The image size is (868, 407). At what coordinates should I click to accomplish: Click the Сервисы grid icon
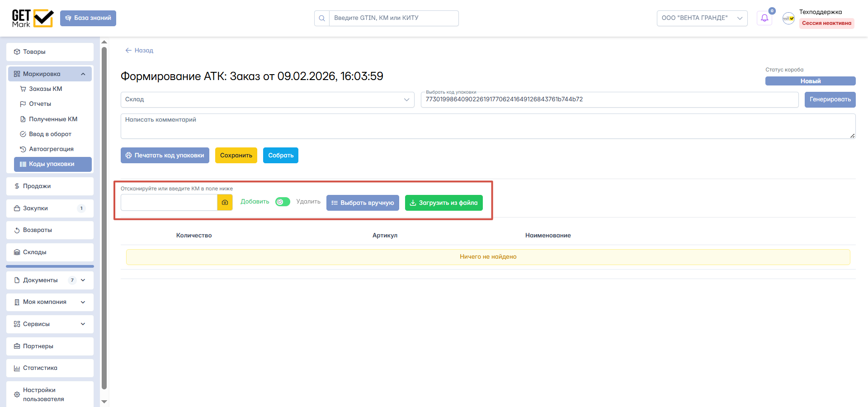coord(17,324)
